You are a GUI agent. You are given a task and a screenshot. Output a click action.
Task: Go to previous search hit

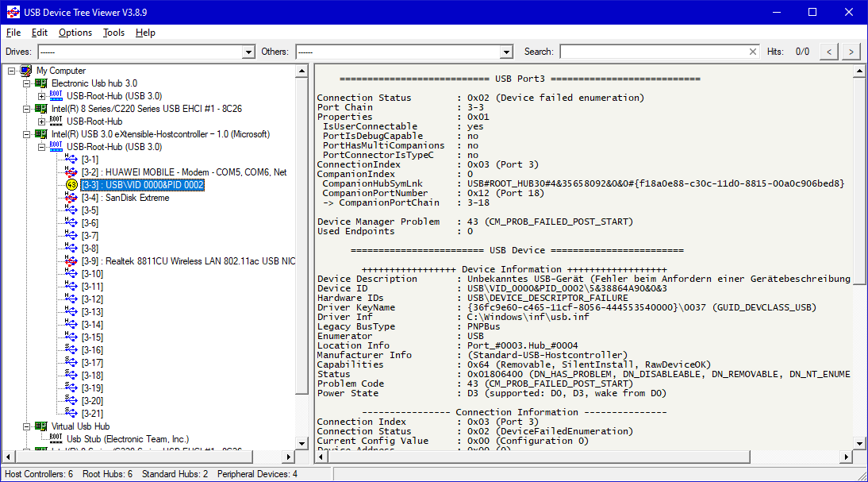828,52
